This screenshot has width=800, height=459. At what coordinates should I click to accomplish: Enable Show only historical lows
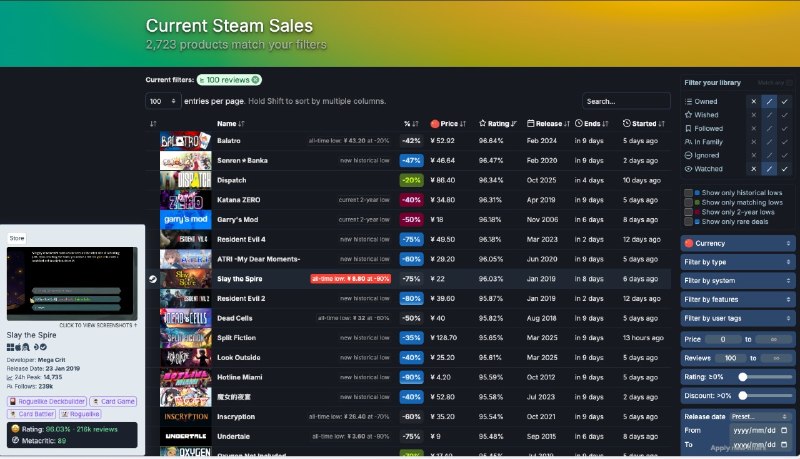point(688,193)
